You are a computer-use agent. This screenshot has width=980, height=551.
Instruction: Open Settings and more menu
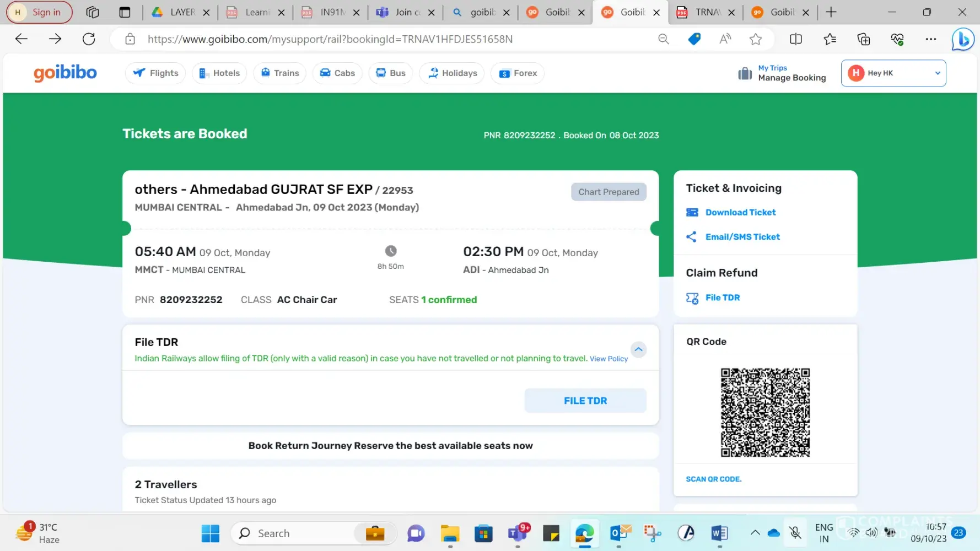pos(931,39)
